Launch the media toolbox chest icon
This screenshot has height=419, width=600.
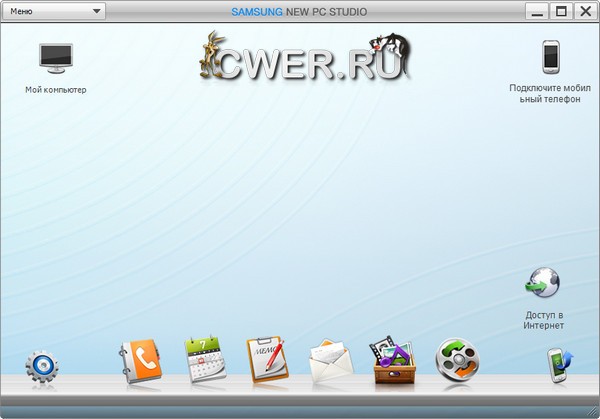coord(392,360)
